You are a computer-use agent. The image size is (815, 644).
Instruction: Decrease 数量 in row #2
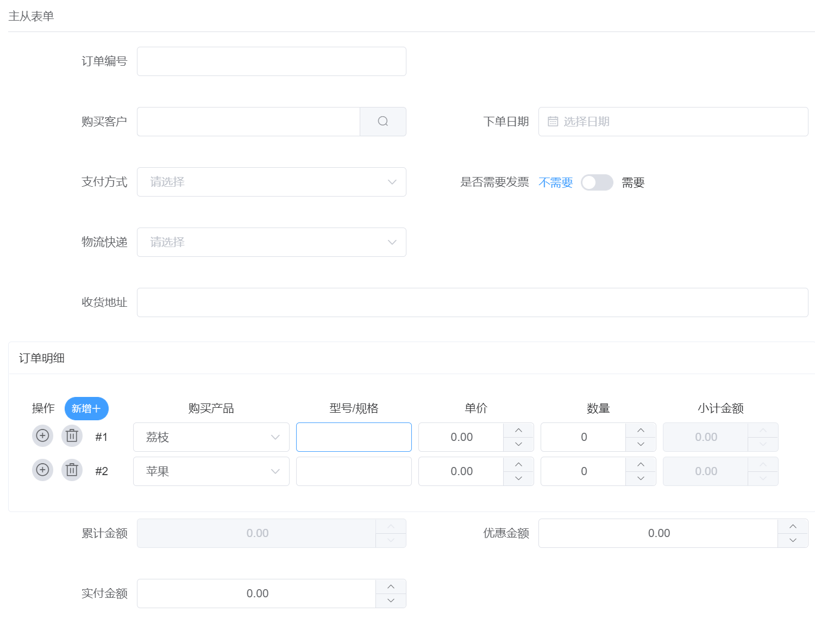point(641,478)
